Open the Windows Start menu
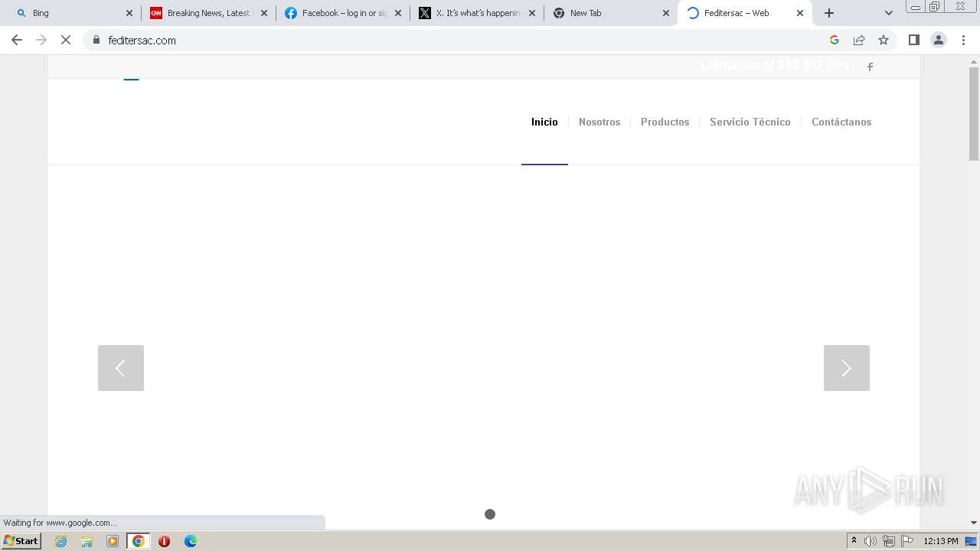 tap(21, 541)
